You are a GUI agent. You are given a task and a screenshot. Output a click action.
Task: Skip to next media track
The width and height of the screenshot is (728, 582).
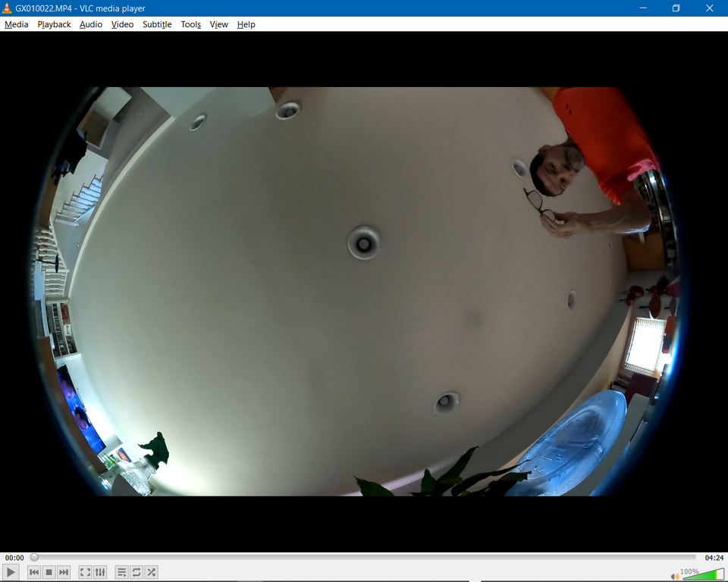point(64,572)
